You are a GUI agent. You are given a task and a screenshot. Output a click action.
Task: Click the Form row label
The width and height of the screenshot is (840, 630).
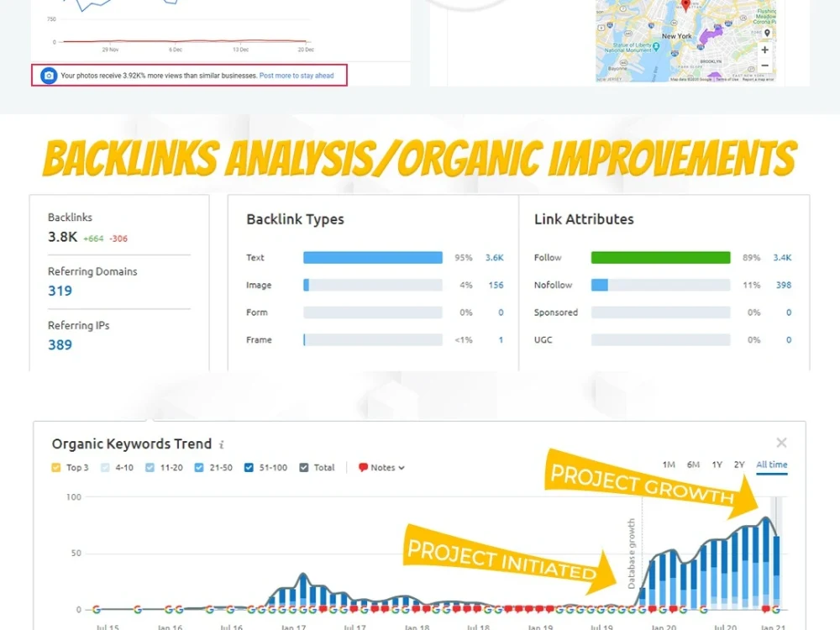(256, 312)
